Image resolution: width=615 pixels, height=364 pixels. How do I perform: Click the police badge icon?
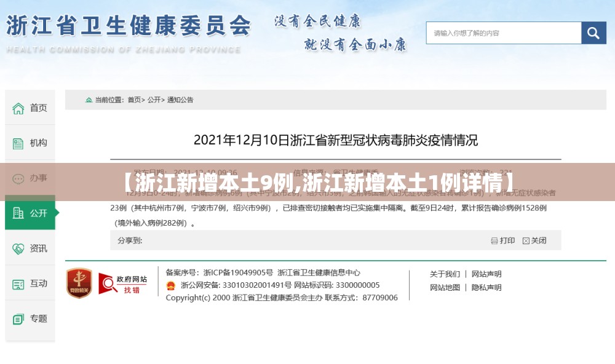tap(170, 285)
